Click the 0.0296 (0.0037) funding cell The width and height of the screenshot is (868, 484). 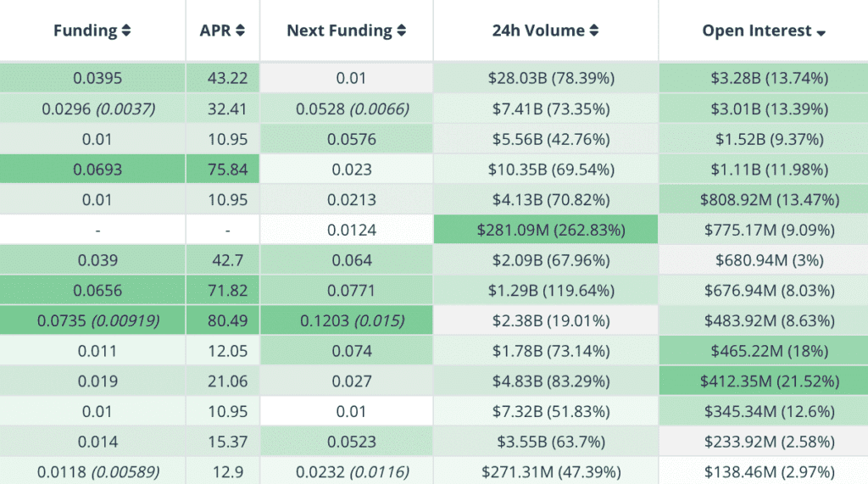point(97,108)
